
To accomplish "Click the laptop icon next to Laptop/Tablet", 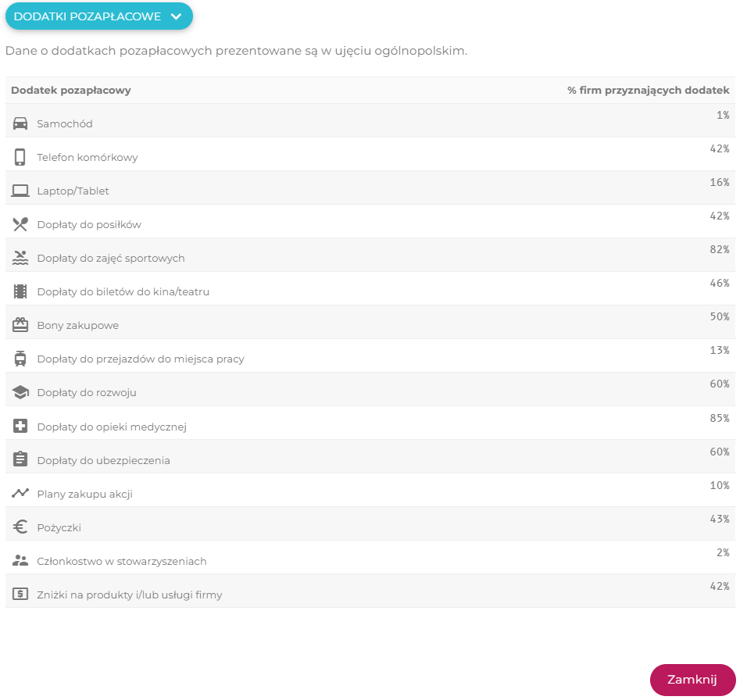I will click(20, 191).
